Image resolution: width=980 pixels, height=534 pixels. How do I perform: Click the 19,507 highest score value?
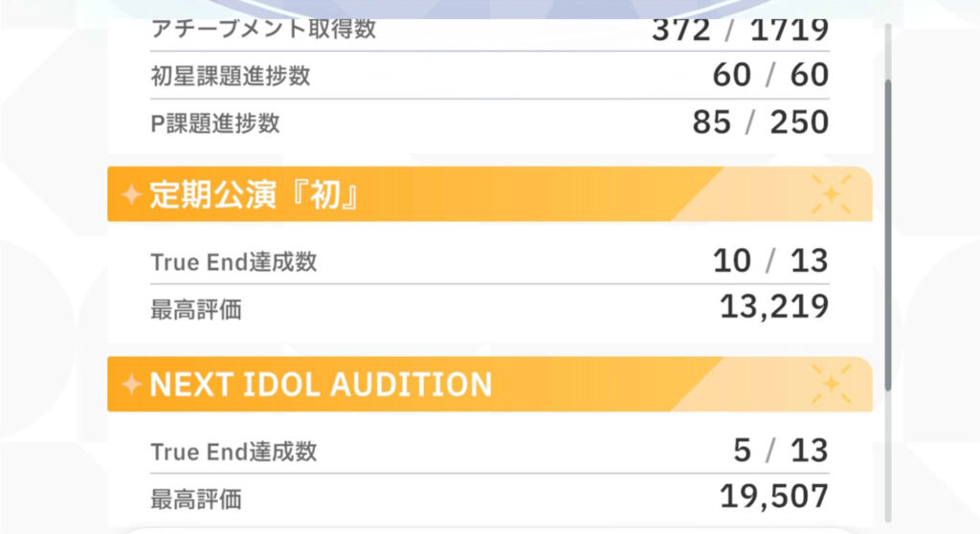point(773,497)
